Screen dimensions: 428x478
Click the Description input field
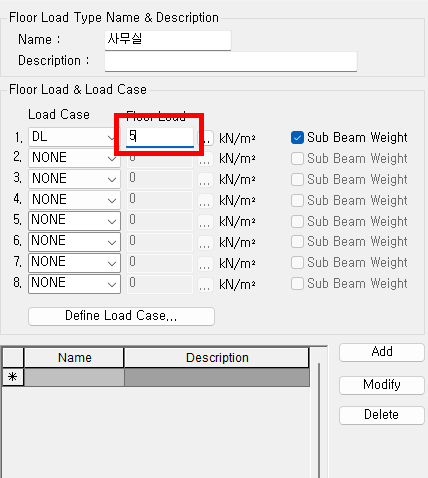[x=231, y=61]
